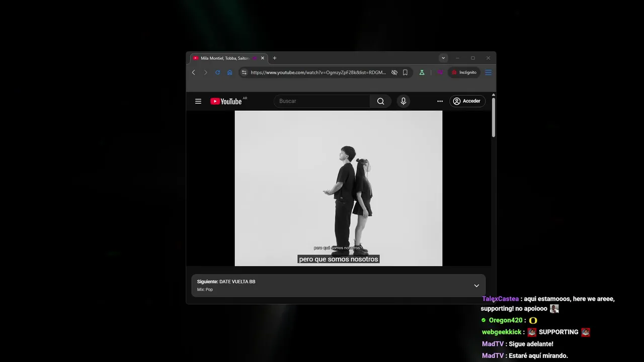Click the Incógnito indicator
Screen dimensions: 644x362
(x=464, y=72)
